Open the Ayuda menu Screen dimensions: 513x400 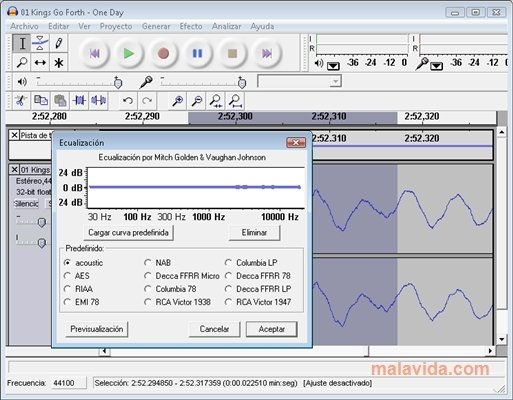(x=262, y=26)
